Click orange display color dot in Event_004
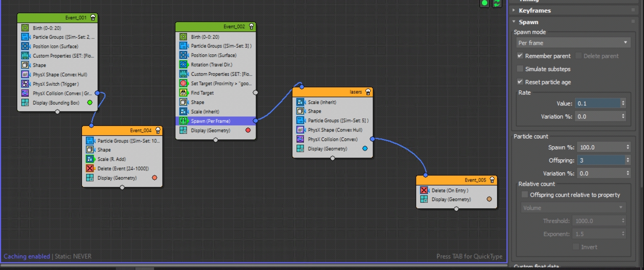The height and width of the screenshot is (270, 644). click(155, 177)
